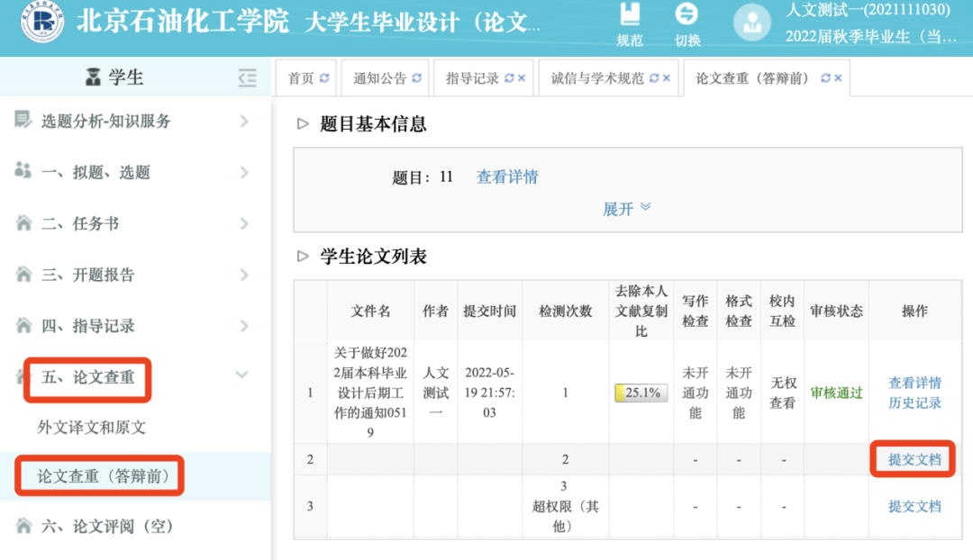The width and height of the screenshot is (973, 560).
Task: Click the user avatar icon
Action: click(x=751, y=23)
